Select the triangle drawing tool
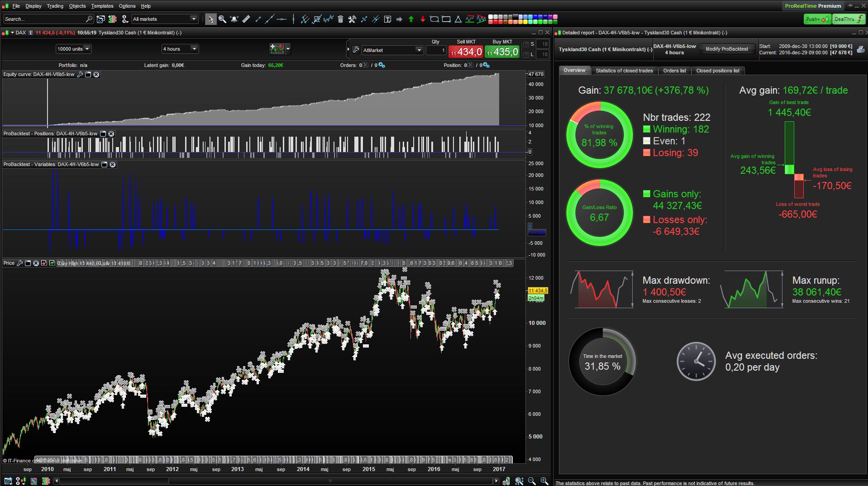This screenshot has width=868, height=486. point(458,19)
